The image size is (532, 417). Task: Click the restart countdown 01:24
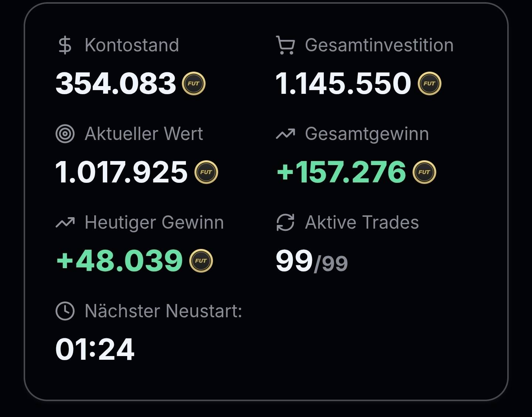coord(95,349)
